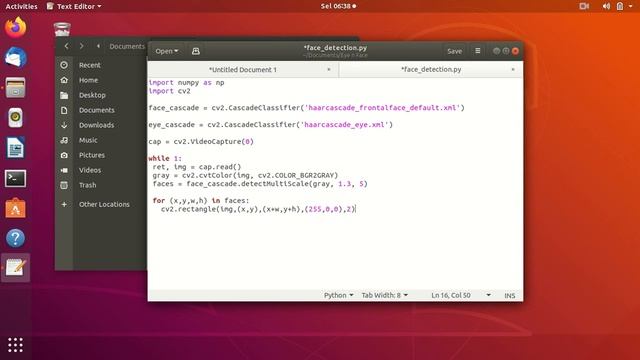Open the Trash desktop icon

62,29
